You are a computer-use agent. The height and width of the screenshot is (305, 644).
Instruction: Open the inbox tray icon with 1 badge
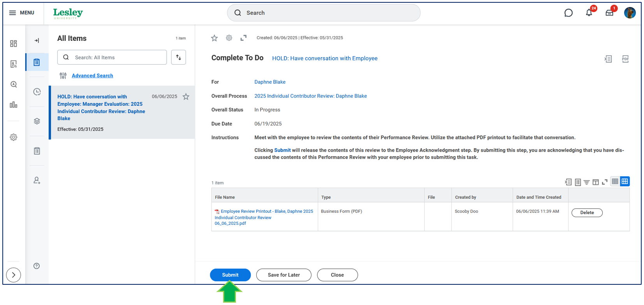point(610,13)
